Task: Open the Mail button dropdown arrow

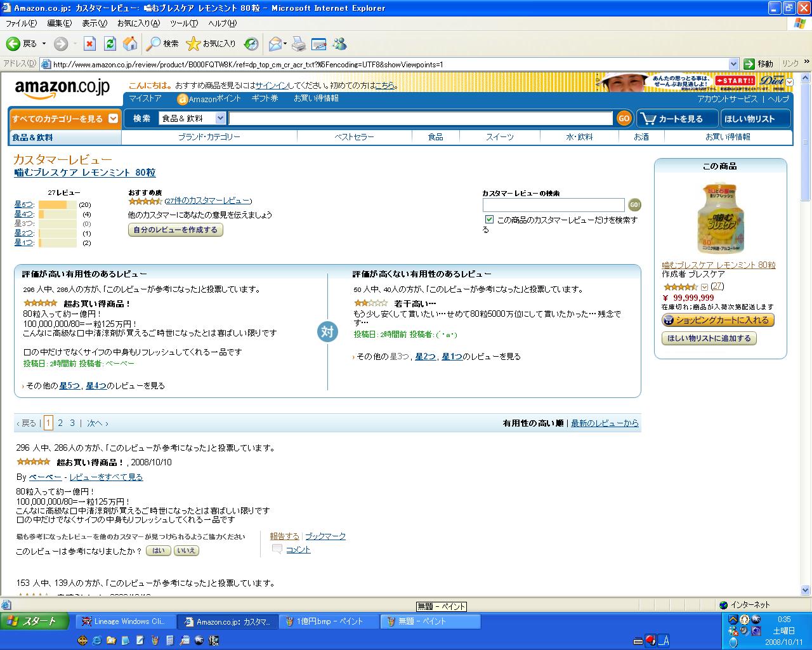Action: tap(285, 44)
